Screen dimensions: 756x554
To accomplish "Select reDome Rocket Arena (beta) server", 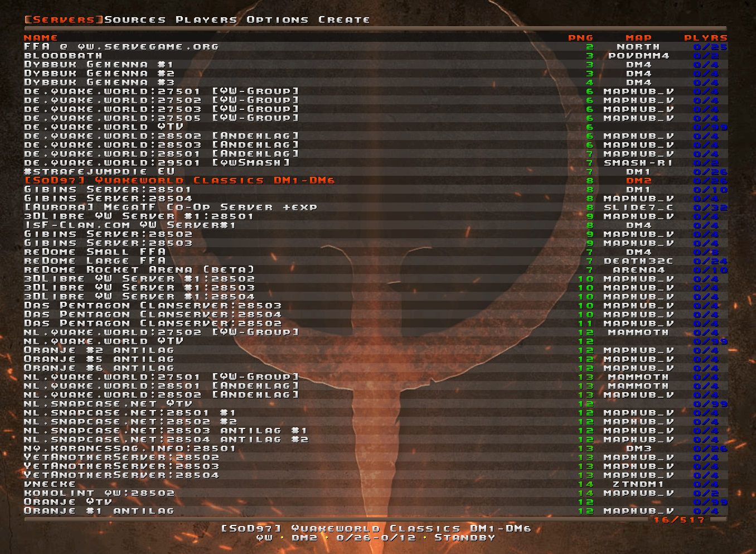I will 139,270.
